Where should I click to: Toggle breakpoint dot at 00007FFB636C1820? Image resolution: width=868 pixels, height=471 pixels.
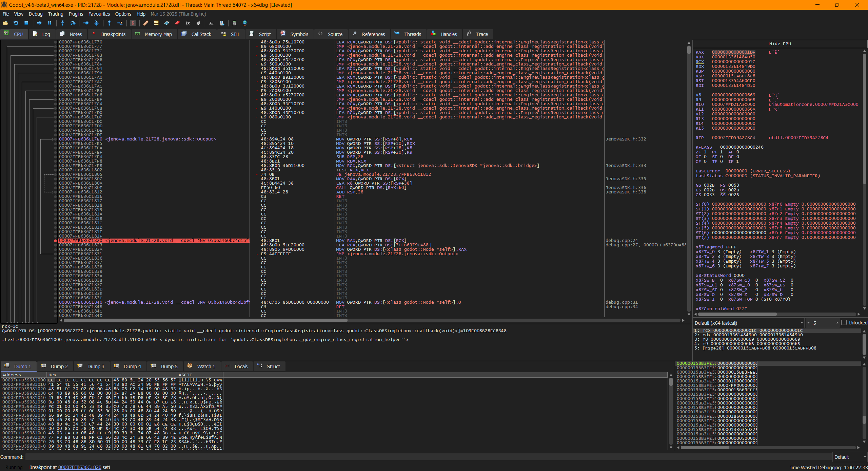coord(56,241)
